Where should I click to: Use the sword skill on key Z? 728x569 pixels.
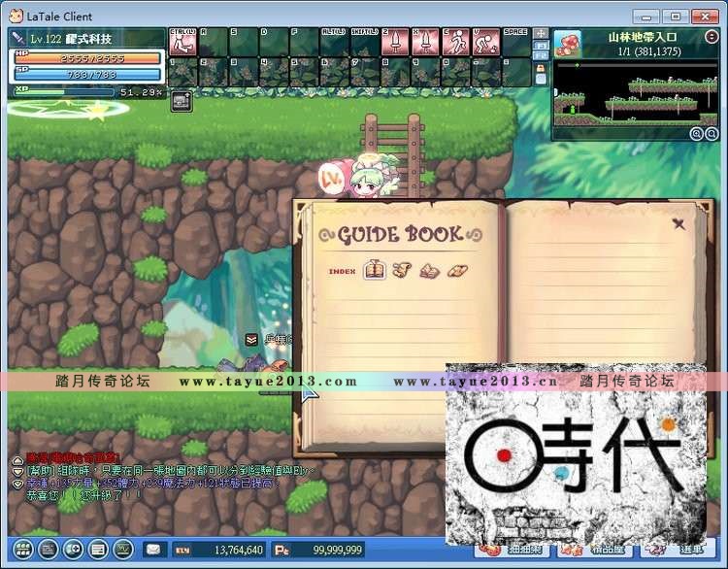395,42
